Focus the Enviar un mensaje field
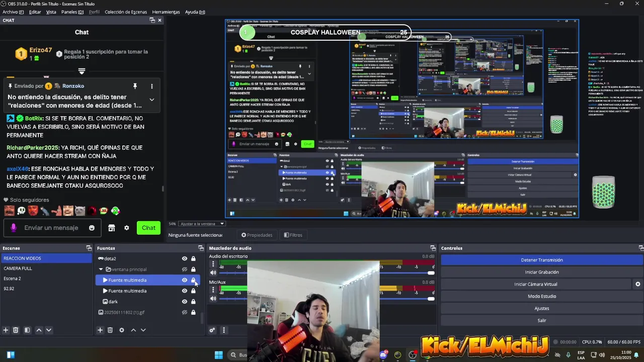 pyautogui.click(x=51, y=228)
